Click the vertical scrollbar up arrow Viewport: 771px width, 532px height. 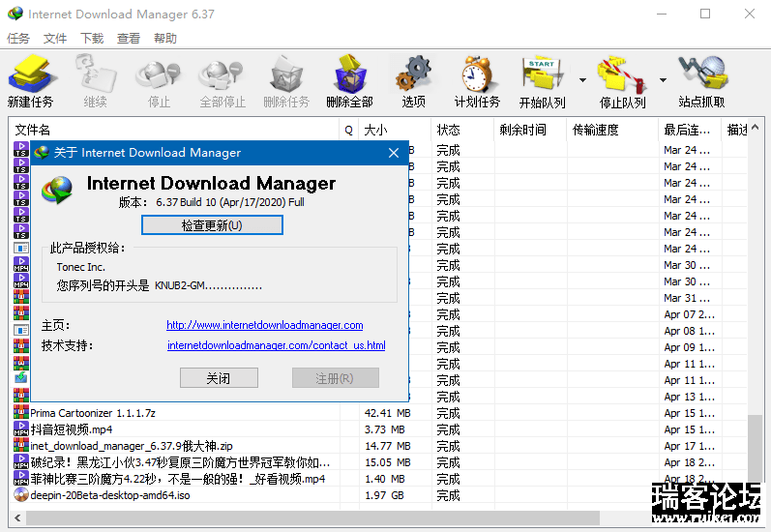click(756, 128)
